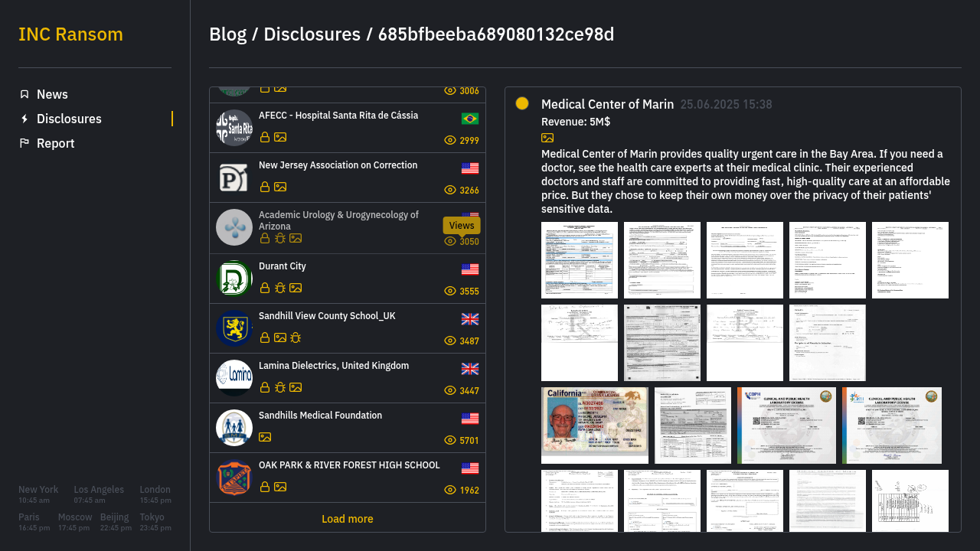The height and width of the screenshot is (551, 980).
Task: Select Sandhills Medical Foundation entry
Action: [348, 428]
